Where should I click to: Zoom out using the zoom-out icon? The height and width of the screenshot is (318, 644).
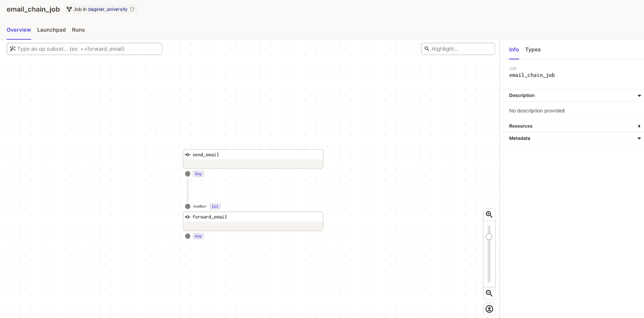pos(489,293)
